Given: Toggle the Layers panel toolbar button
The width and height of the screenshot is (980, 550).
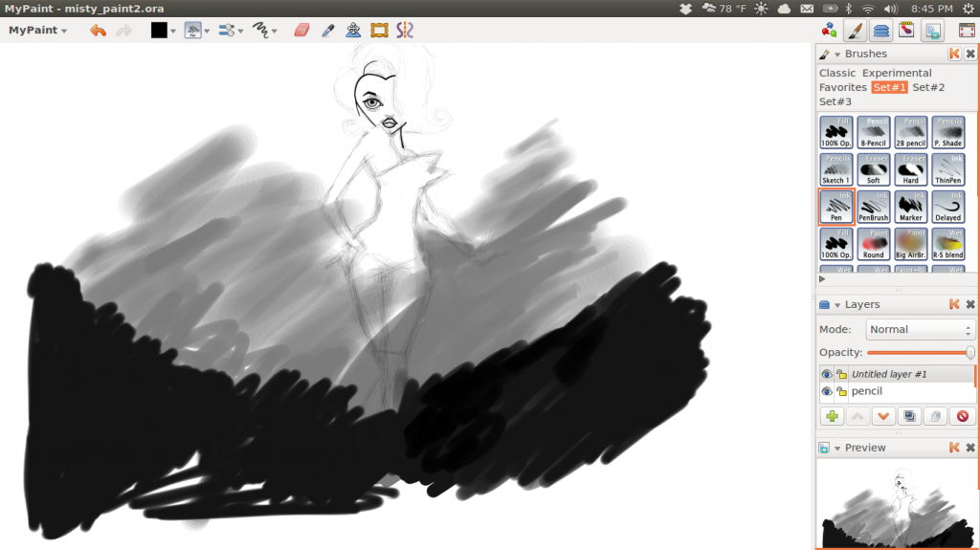Looking at the screenshot, I should pos(880,30).
